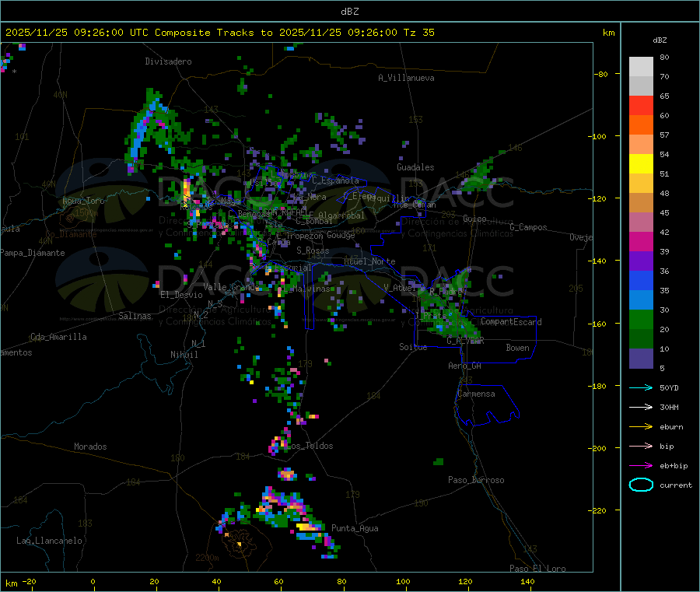Click the pink bip arrow icon
Image resolution: width=700 pixels, height=592 pixels.
641,446
